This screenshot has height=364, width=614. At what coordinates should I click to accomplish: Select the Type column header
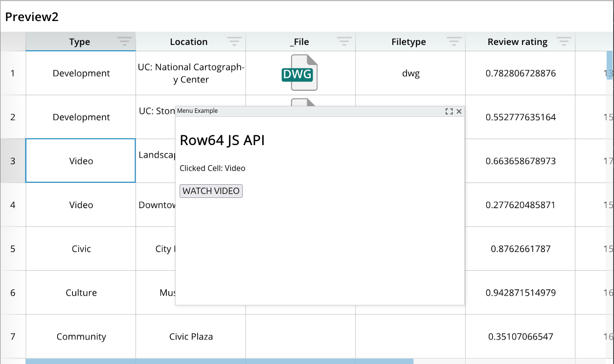pos(79,42)
